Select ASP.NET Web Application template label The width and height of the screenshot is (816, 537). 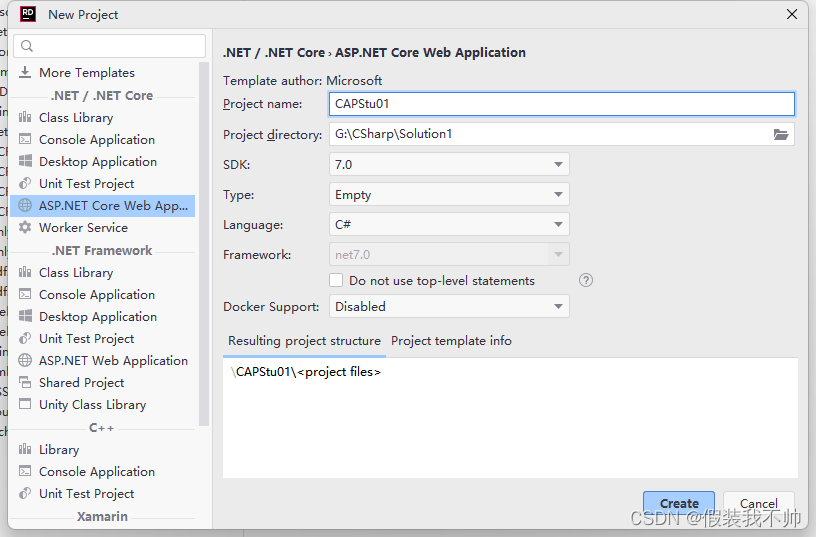[x=113, y=360]
